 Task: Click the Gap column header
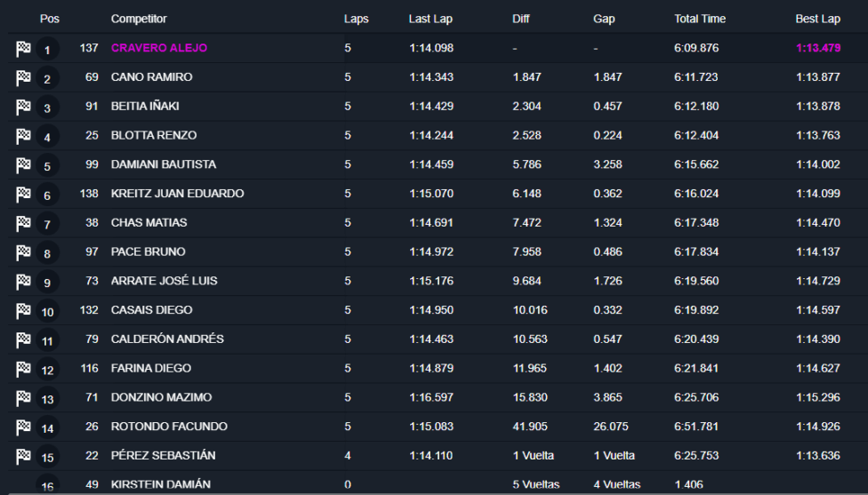point(604,19)
